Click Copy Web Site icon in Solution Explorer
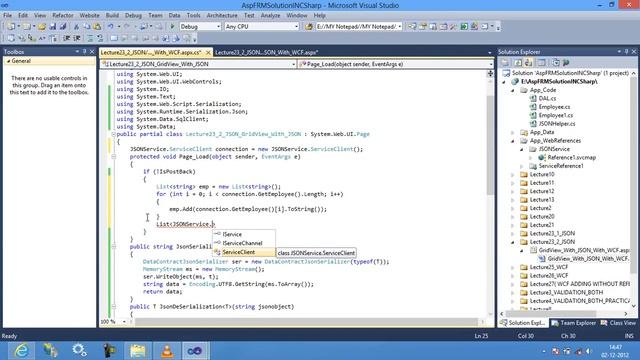The image size is (640, 360). [x=556, y=62]
